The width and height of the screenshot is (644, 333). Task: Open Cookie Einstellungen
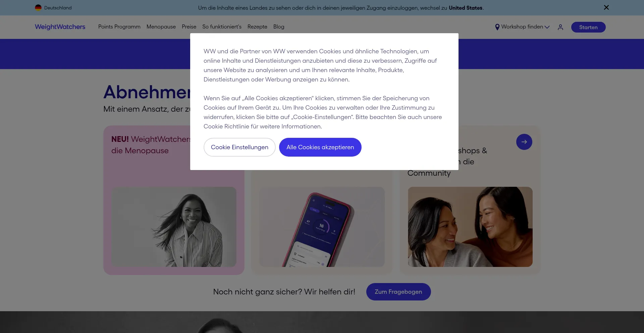pos(239,147)
